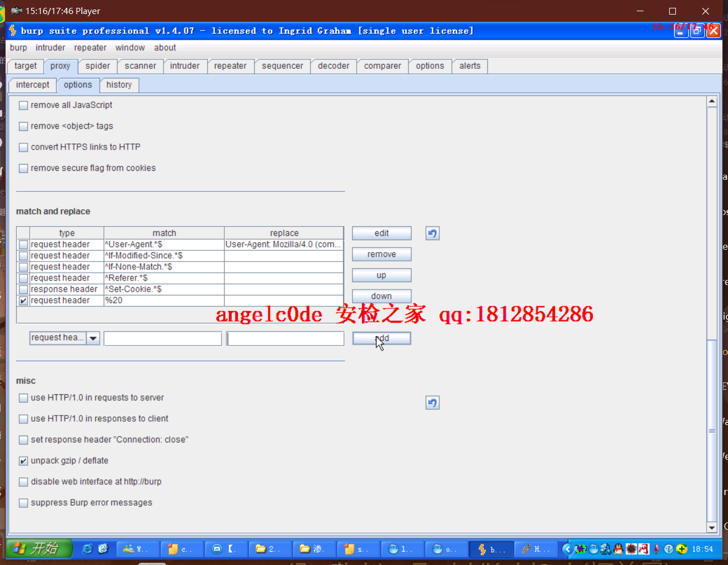Open the about menu

pos(165,48)
